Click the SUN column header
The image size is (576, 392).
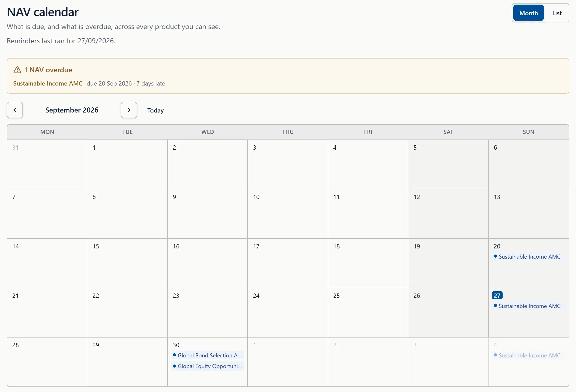(529, 132)
